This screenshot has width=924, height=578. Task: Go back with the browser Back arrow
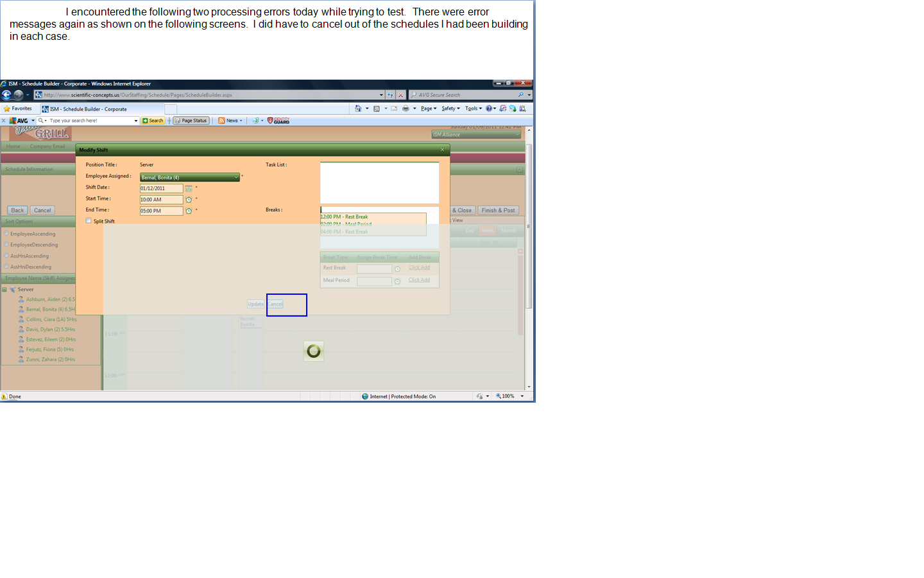coord(6,95)
